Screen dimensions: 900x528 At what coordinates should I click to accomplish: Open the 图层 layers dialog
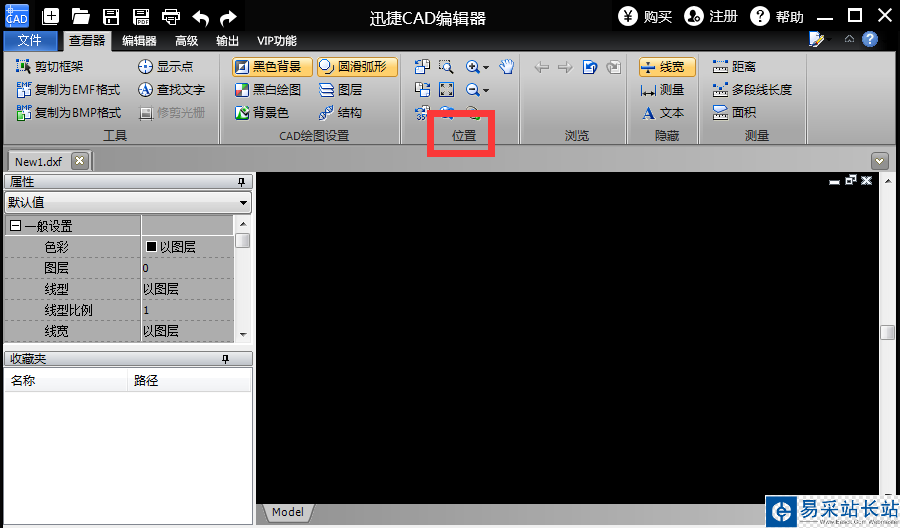coord(341,90)
